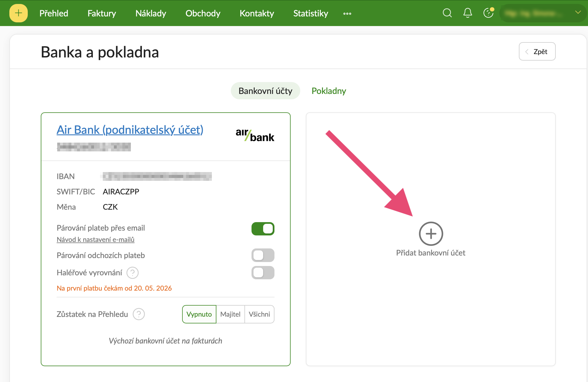Screen dimensions: 588x382
Task: Switch to the Pokladny tab
Action: 329,91
